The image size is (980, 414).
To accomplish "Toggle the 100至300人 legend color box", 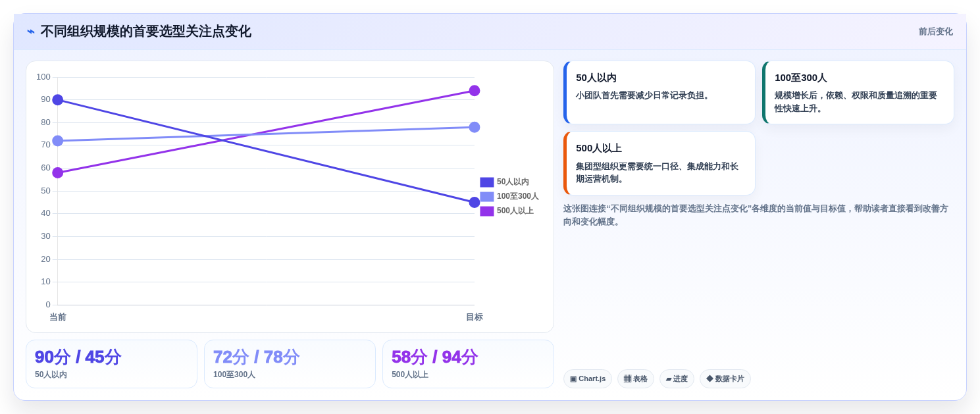I will (x=487, y=197).
